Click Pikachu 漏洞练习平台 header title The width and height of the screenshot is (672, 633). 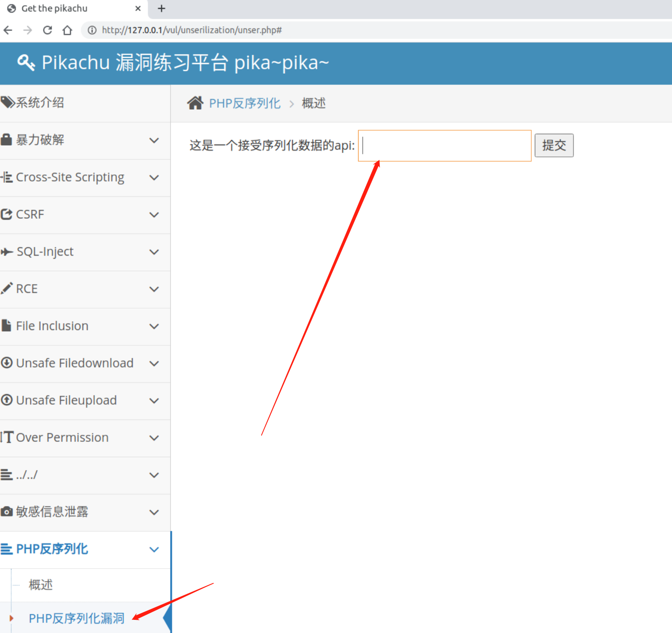coord(135,62)
